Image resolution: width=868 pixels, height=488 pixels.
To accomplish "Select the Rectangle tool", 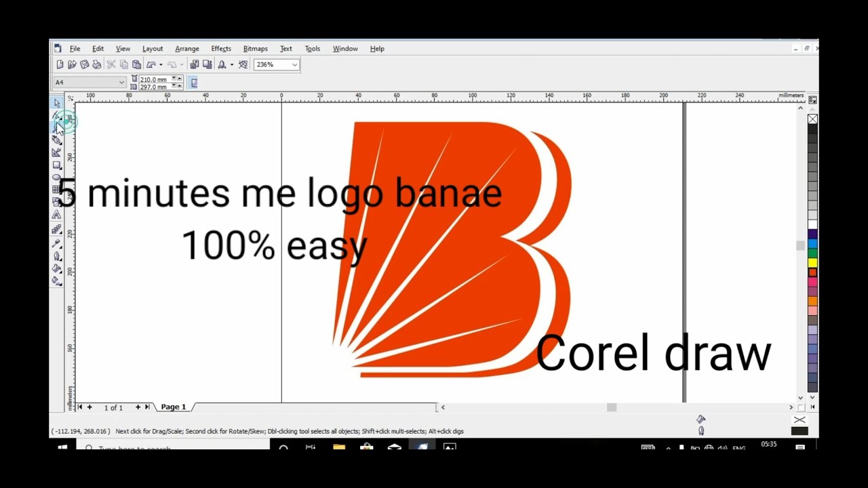I will tap(57, 165).
